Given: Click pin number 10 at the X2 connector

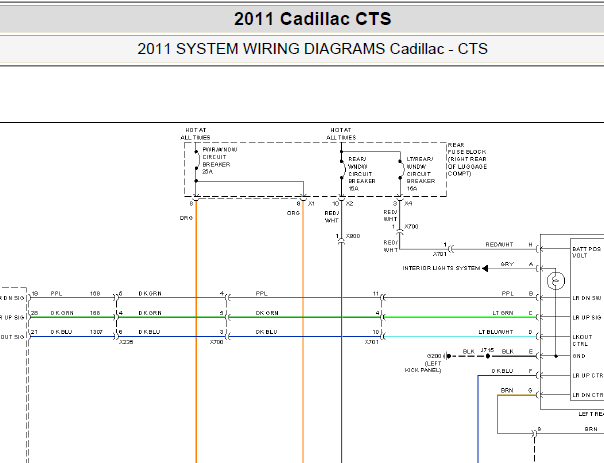Looking at the screenshot, I should click(x=336, y=203).
